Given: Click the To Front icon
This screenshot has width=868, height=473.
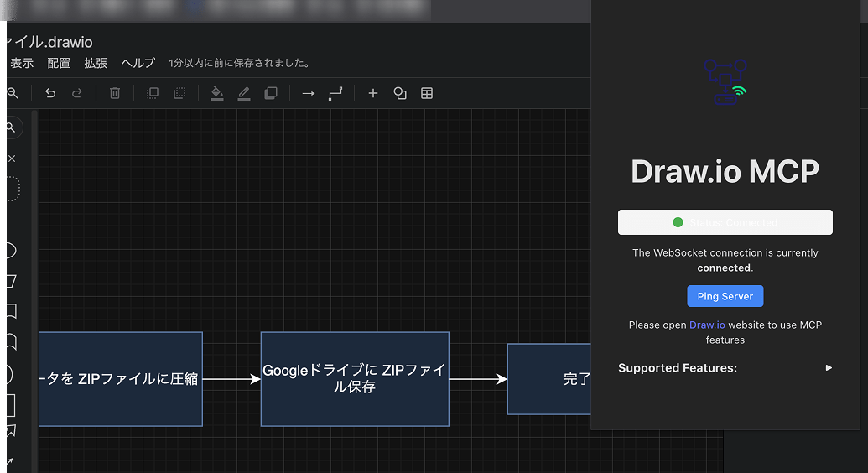Looking at the screenshot, I should click(153, 93).
